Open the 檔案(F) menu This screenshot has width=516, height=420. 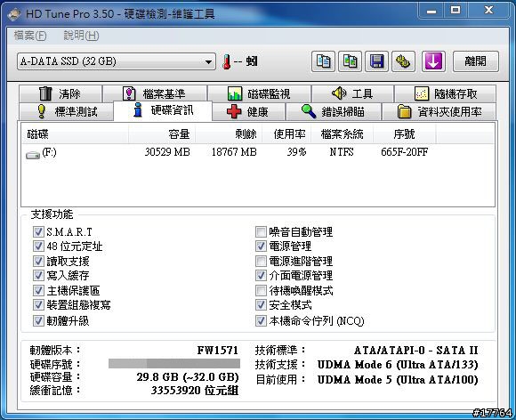[x=30, y=36]
